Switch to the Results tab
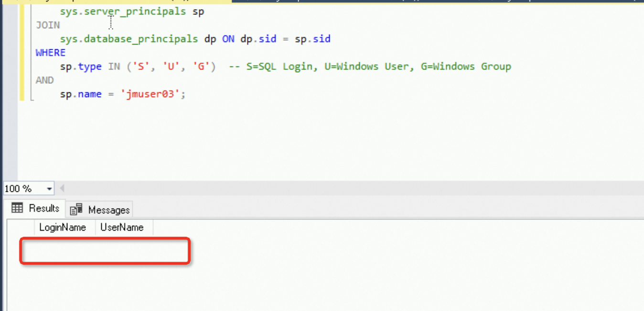 36,209
